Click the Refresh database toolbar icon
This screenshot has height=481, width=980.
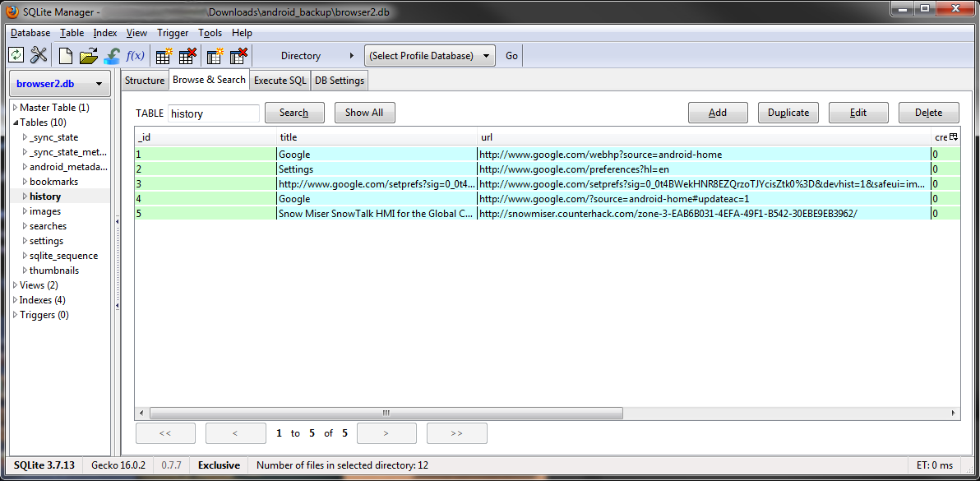(x=16, y=56)
